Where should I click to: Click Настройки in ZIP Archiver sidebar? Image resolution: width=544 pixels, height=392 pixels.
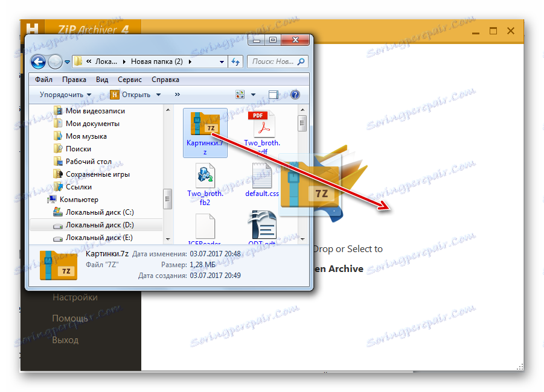pyautogui.click(x=75, y=297)
